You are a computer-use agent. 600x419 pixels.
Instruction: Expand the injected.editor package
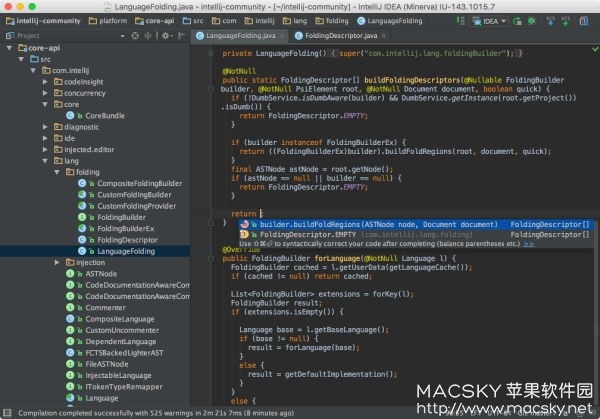pyautogui.click(x=45, y=150)
